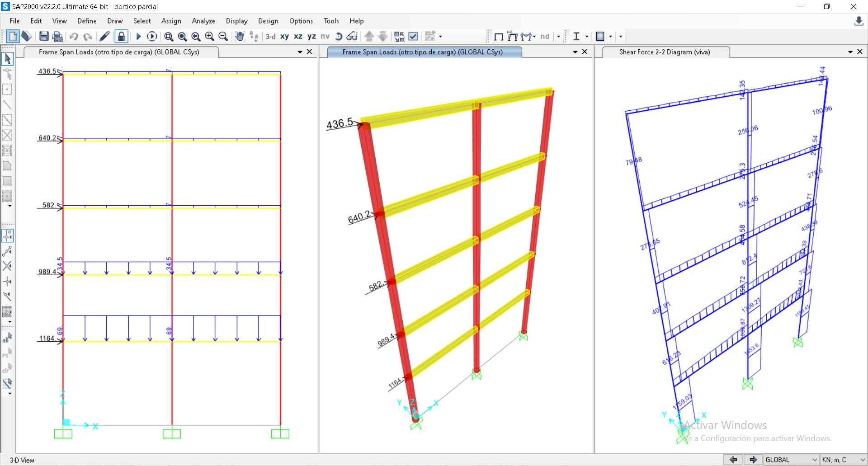Click the Run Analysis play button
Screen dimensions: 868x466
[139, 36]
